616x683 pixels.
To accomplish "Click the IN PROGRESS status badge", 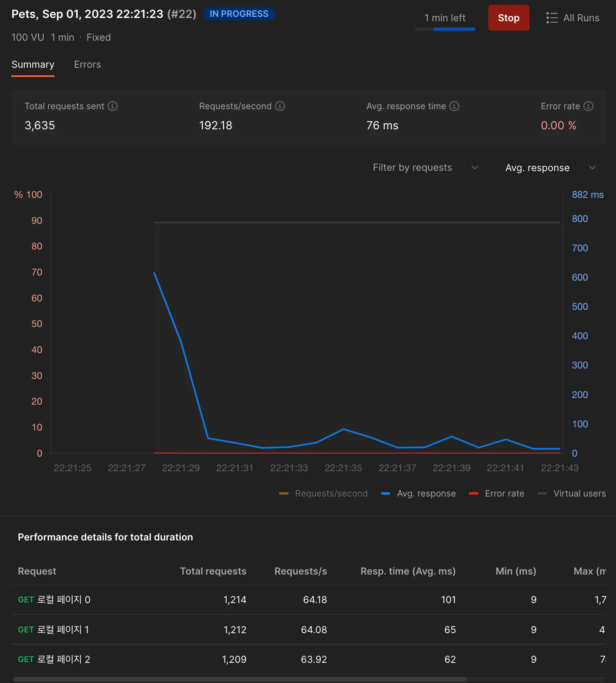I will (239, 14).
